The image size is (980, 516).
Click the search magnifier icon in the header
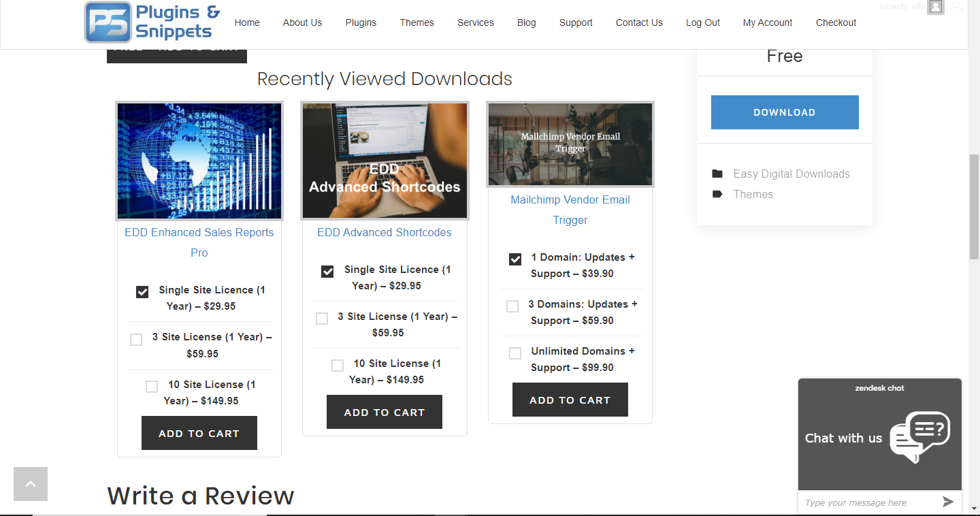click(958, 7)
